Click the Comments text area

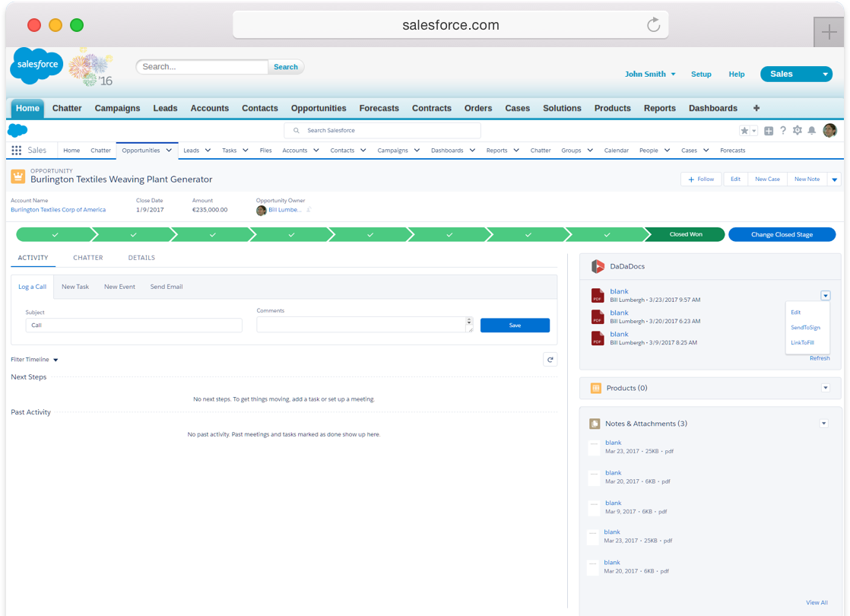coord(361,324)
